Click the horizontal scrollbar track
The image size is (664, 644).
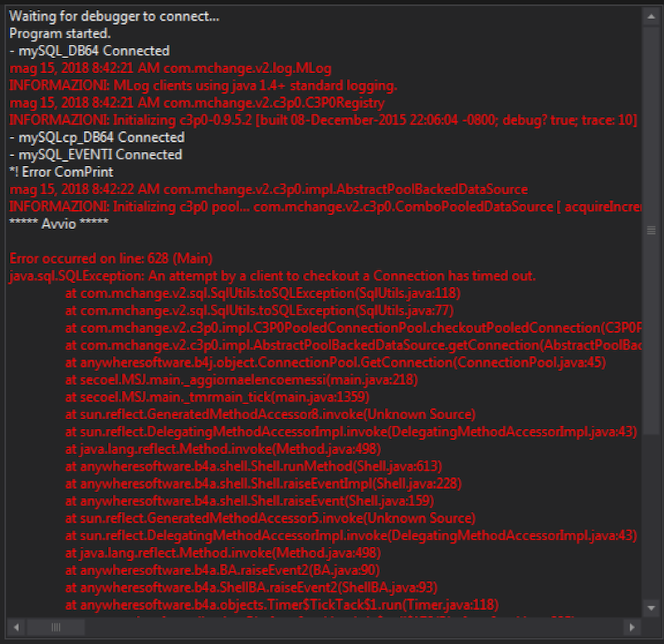pos(332,628)
